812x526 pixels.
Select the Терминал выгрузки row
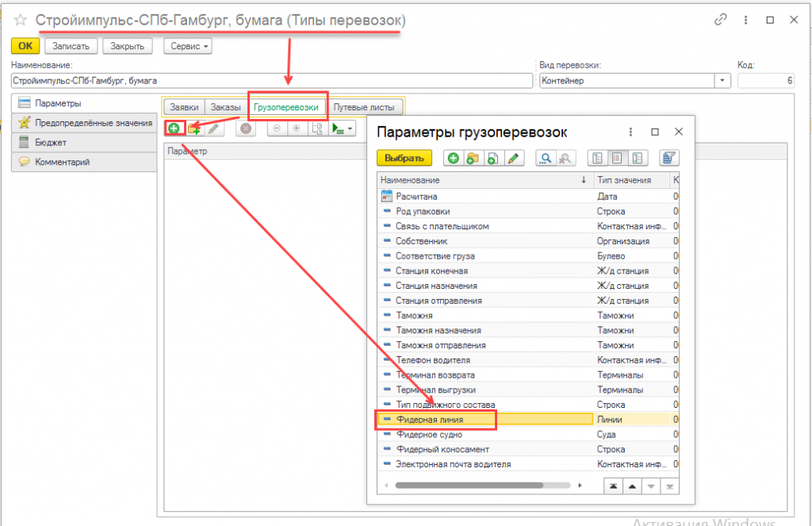(x=527, y=390)
